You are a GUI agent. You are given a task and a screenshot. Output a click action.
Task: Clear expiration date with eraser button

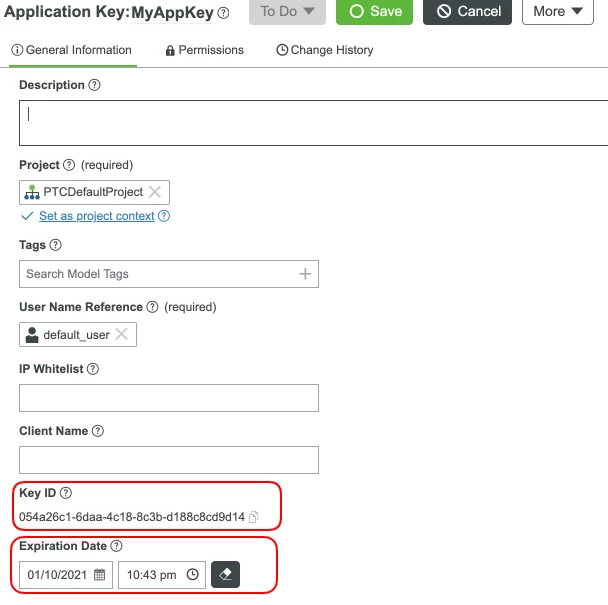point(225,574)
